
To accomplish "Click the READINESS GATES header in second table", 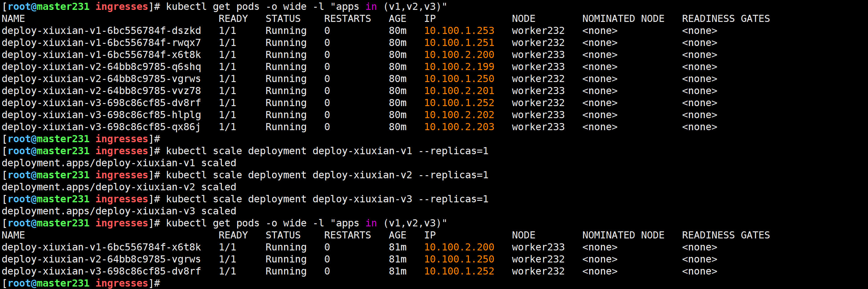I will (x=726, y=235).
